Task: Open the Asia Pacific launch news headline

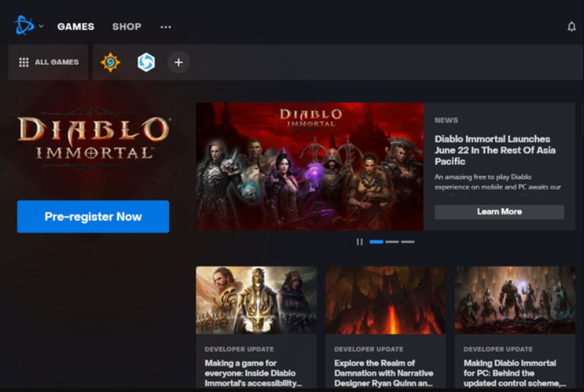Action: (495, 150)
